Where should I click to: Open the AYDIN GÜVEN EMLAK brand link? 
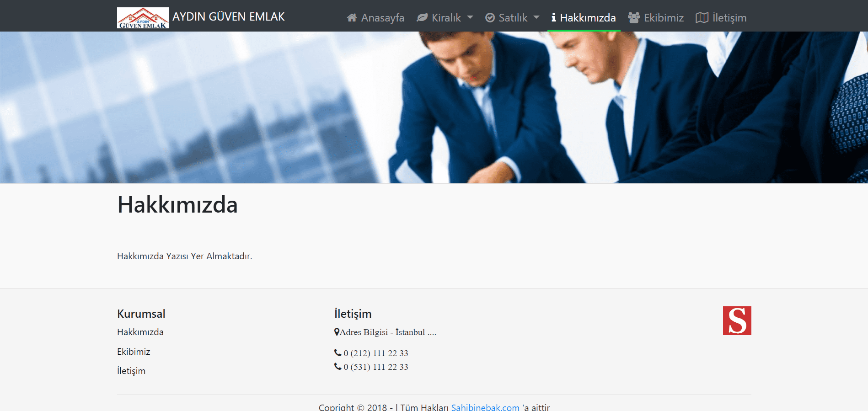228,17
